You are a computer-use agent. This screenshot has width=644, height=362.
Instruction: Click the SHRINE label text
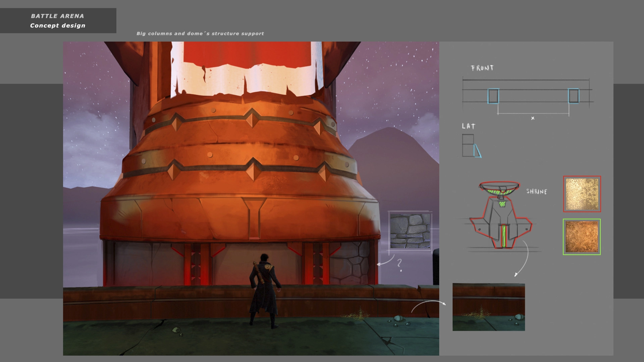tap(536, 191)
